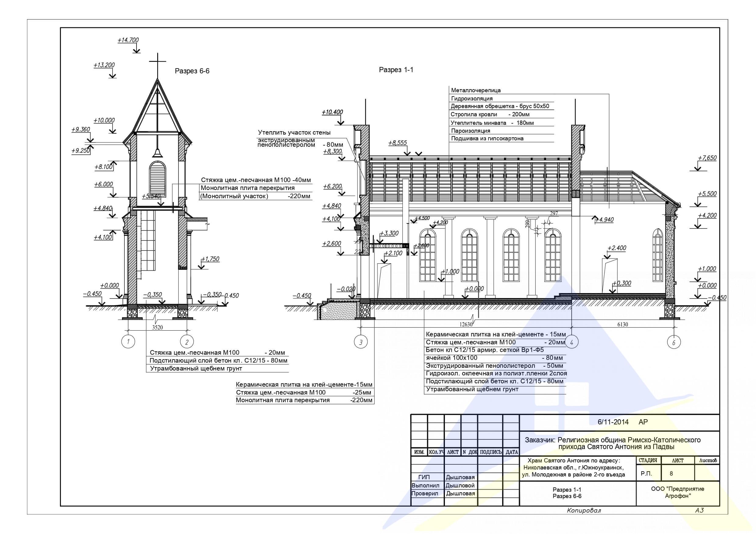Image resolution: width=756 pixels, height=534 pixels.
Task: Click "ячейкой 100х100 - 80мм" note
Action: [494, 358]
